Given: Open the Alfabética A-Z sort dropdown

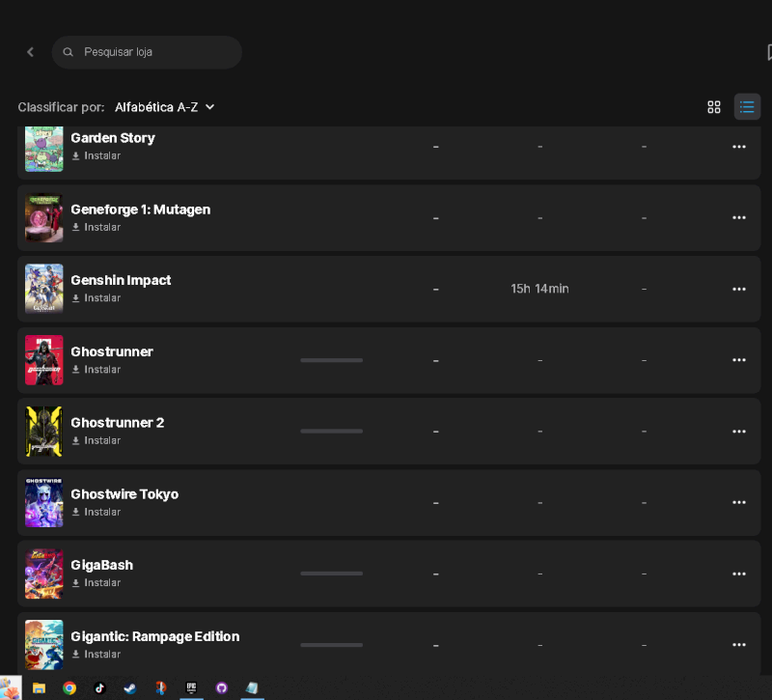Looking at the screenshot, I should pyautogui.click(x=164, y=107).
